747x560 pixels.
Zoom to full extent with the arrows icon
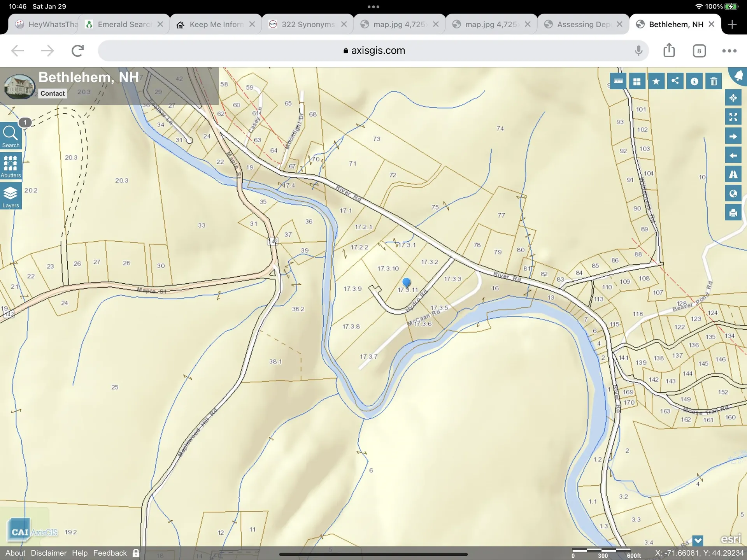pos(733,117)
